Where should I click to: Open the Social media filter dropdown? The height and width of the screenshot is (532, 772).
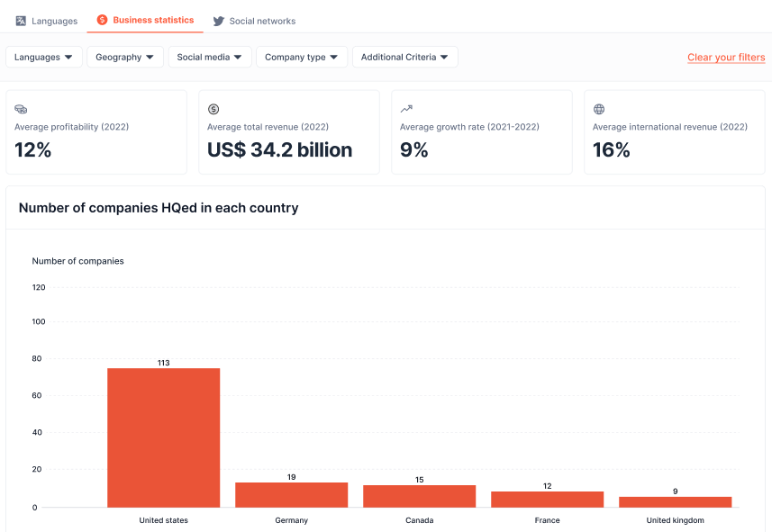[x=210, y=58]
